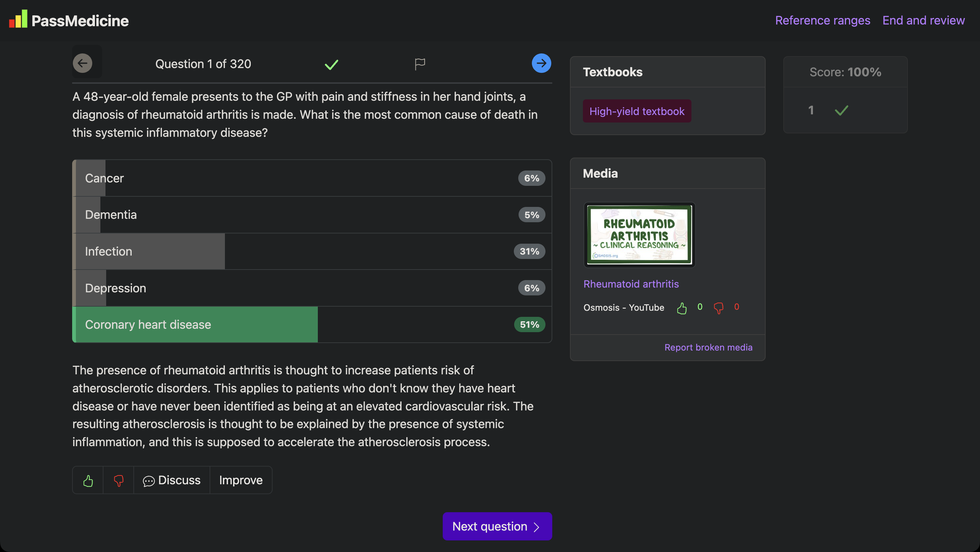The image size is (980, 552).
Task: Open Reference ranges
Action: (822, 20)
